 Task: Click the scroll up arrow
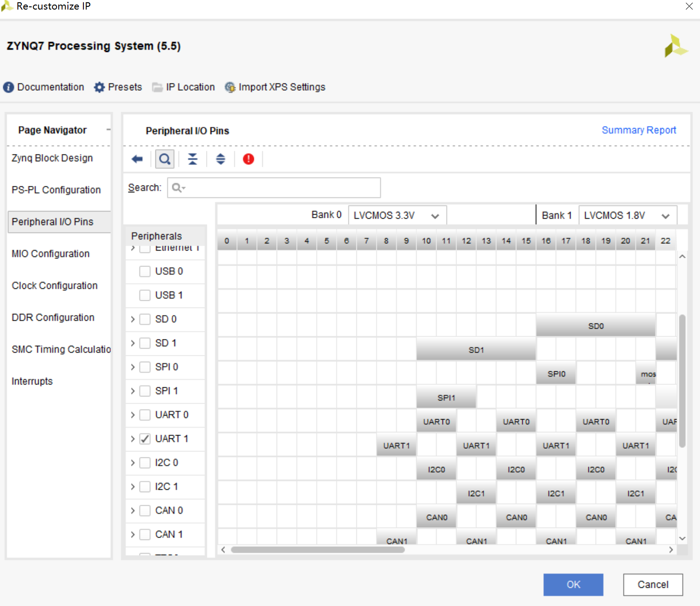pos(682,257)
